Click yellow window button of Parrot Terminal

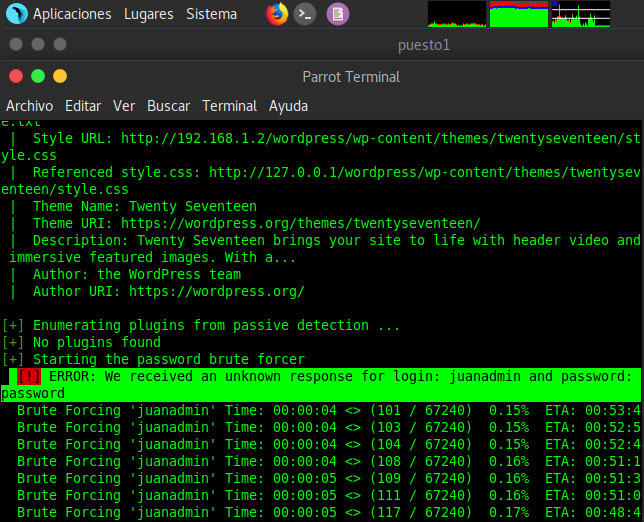click(x=60, y=76)
